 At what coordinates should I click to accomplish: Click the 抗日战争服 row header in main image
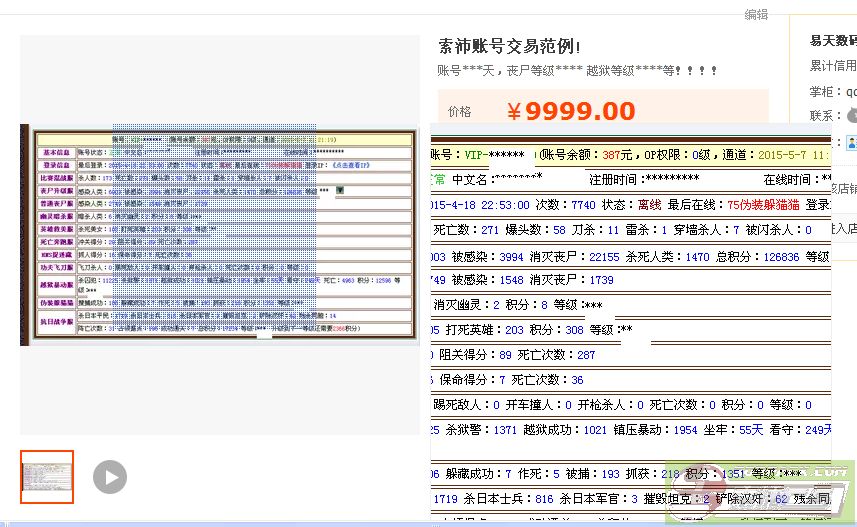pyautogui.click(x=55, y=317)
